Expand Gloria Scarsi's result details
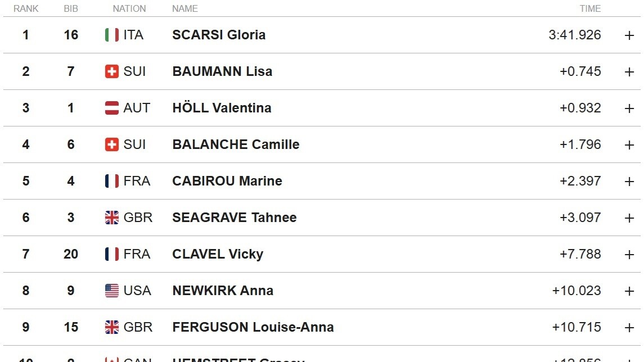Screen dimensions: 644x362 point(629,35)
